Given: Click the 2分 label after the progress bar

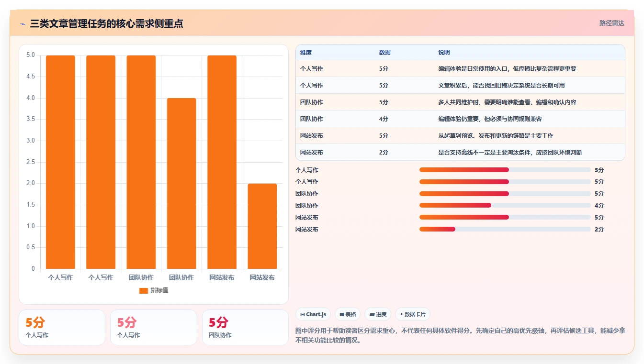Looking at the screenshot, I should pos(599,230).
